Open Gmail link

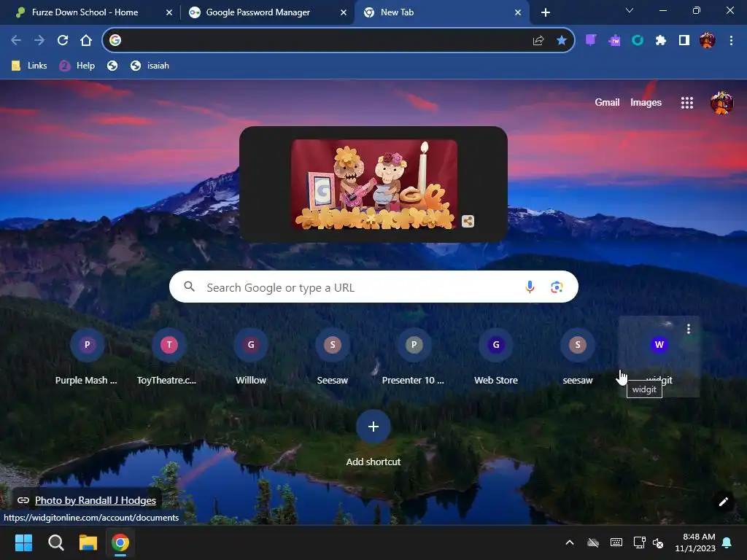point(607,102)
